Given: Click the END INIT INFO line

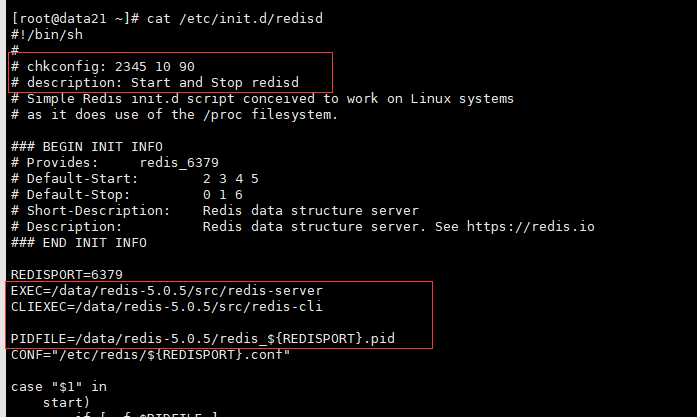Looking at the screenshot, I should click(79, 243).
